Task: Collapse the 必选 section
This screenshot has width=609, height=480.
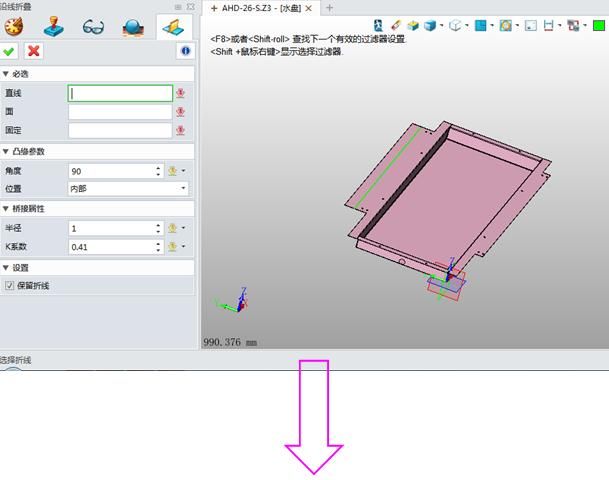Action: click(6, 74)
